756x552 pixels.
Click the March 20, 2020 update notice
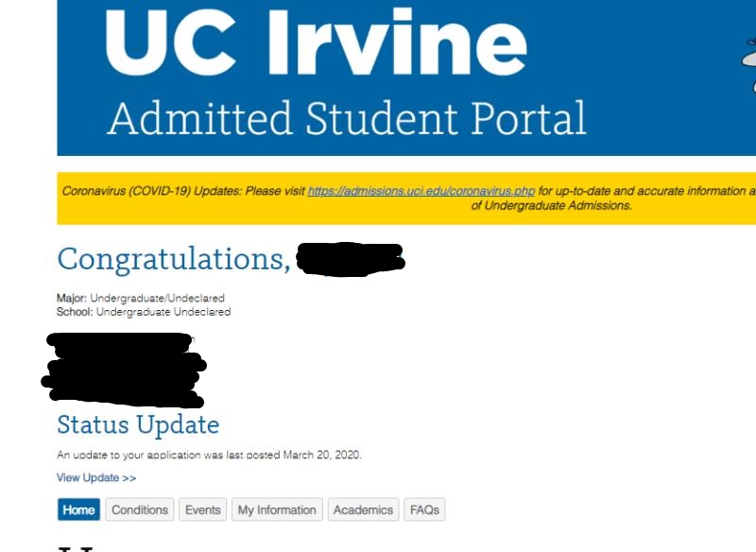coord(209,455)
